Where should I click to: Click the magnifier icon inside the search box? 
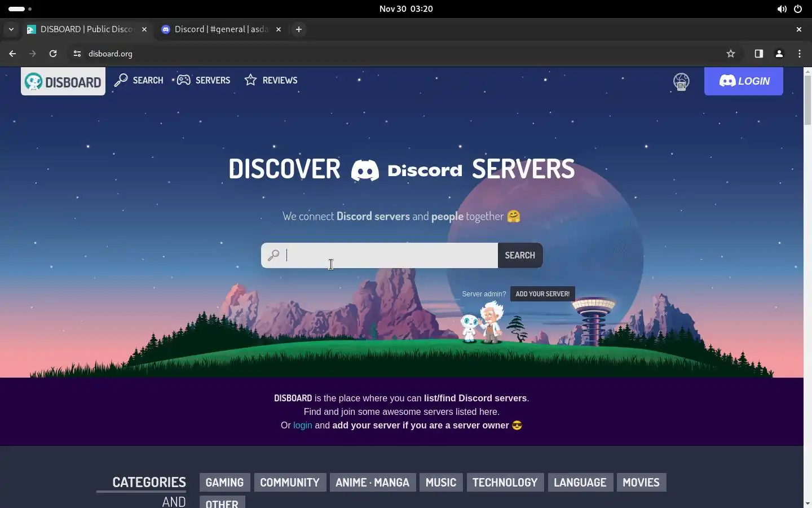273,255
